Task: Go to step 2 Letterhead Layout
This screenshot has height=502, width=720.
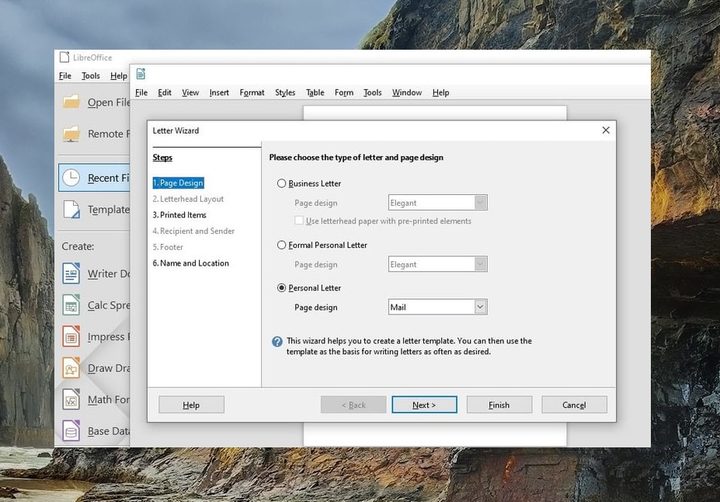Action: point(188,199)
